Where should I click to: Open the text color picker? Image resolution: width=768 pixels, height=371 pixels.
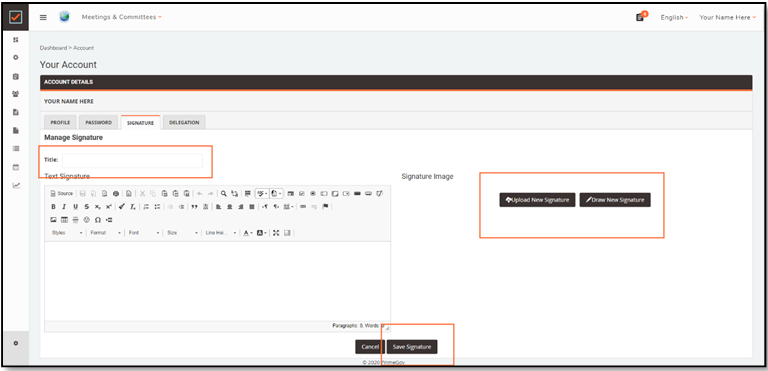(x=249, y=233)
